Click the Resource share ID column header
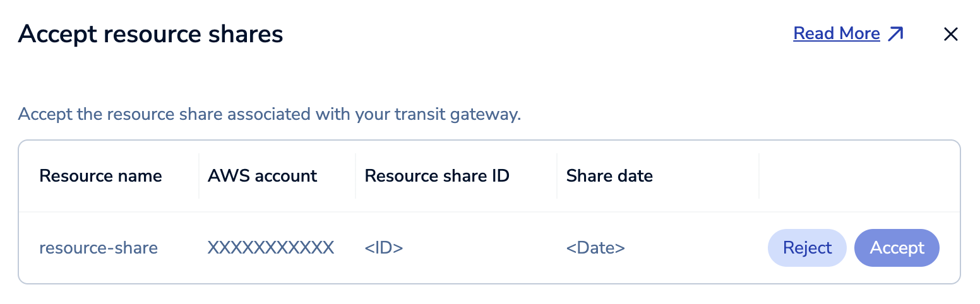The height and width of the screenshot is (304, 980). tap(437, 175)
